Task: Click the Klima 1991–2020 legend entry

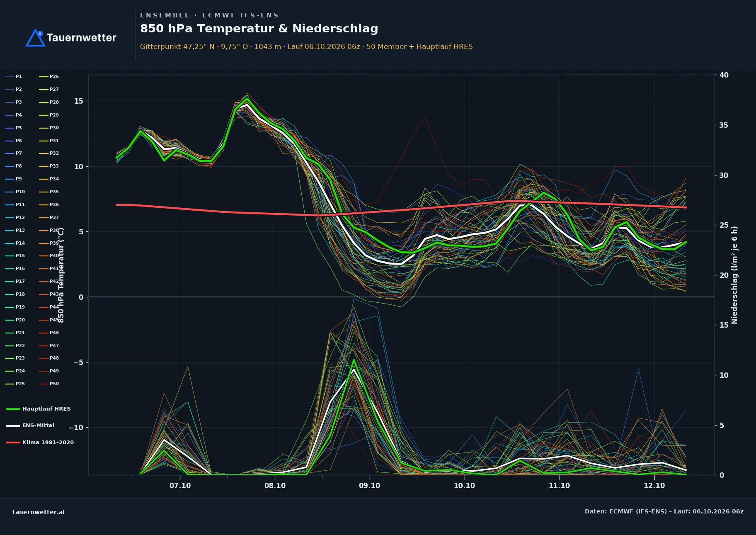Action: click(40, 442)
